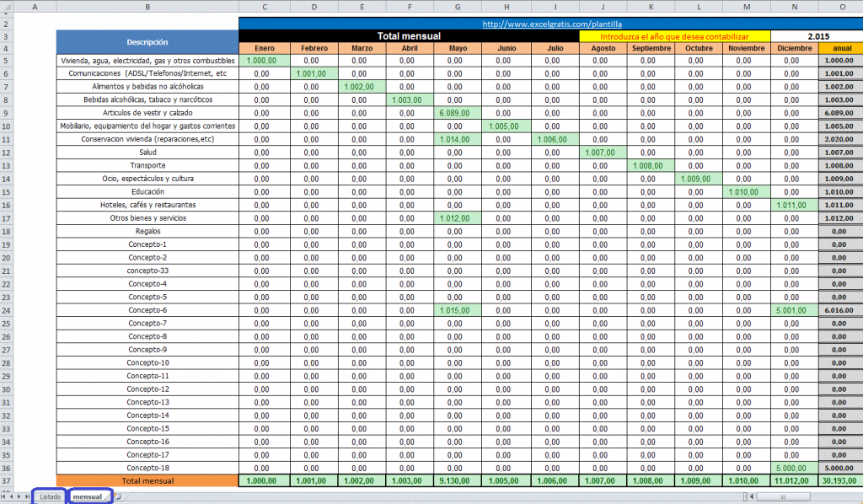Viewport: 863px width, 504px height.
Task: Click the previous sheet navigation arrow
Action: [x=11, y=496]
